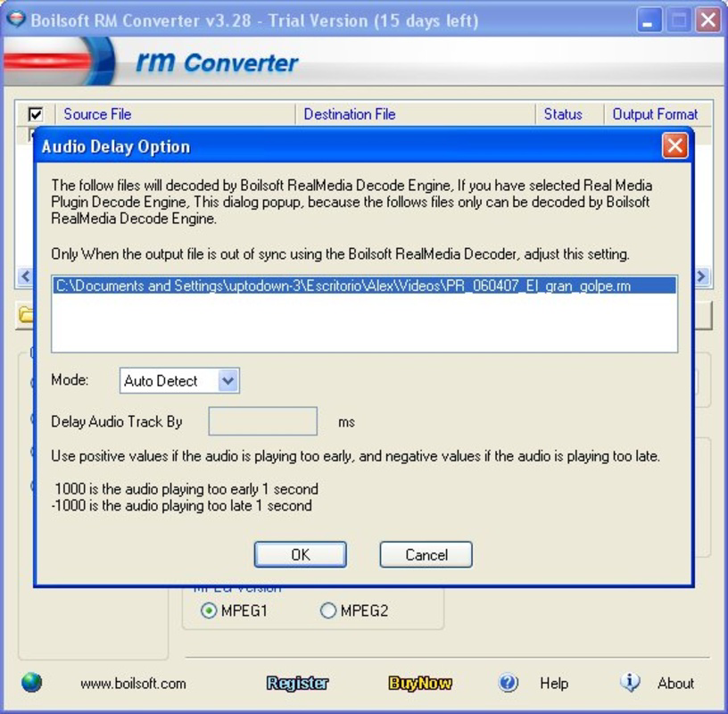
Task: Select the PR_060407_El_gran_golpe.rm file row
Action: [x=364, y=286]
